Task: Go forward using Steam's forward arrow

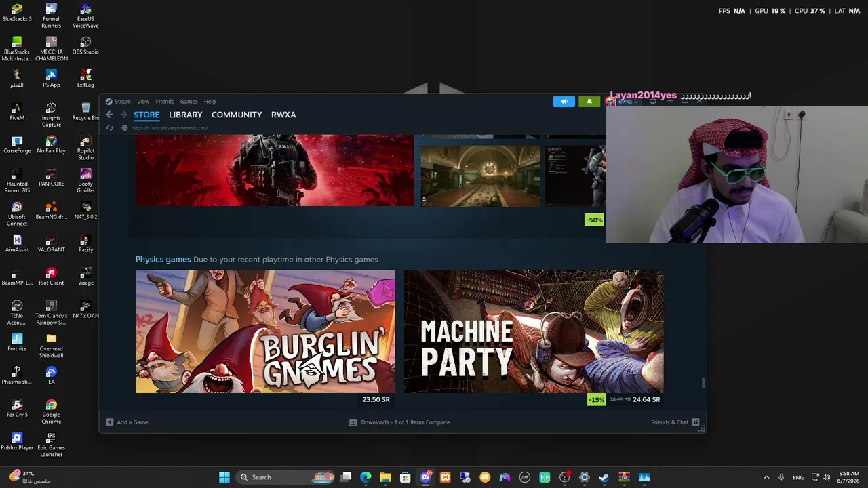Action: click(123, 115)
